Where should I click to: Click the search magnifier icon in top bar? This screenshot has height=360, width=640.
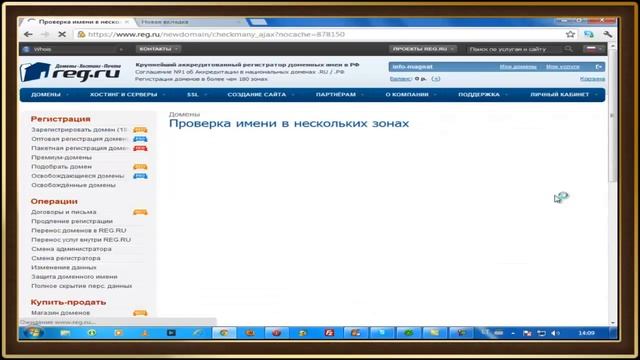568,49
